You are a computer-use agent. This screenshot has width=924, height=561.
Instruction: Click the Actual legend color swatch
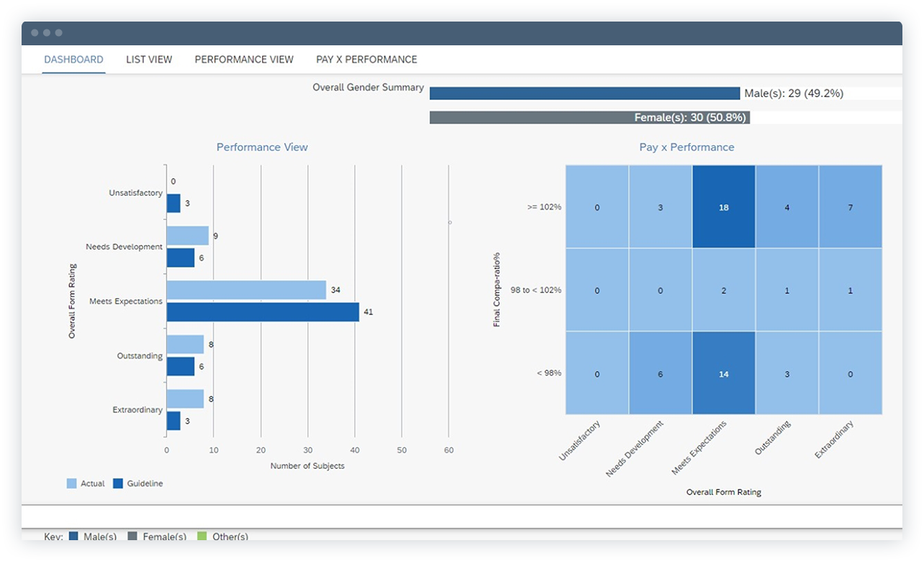pyautogui.click(x=70, y=483)
